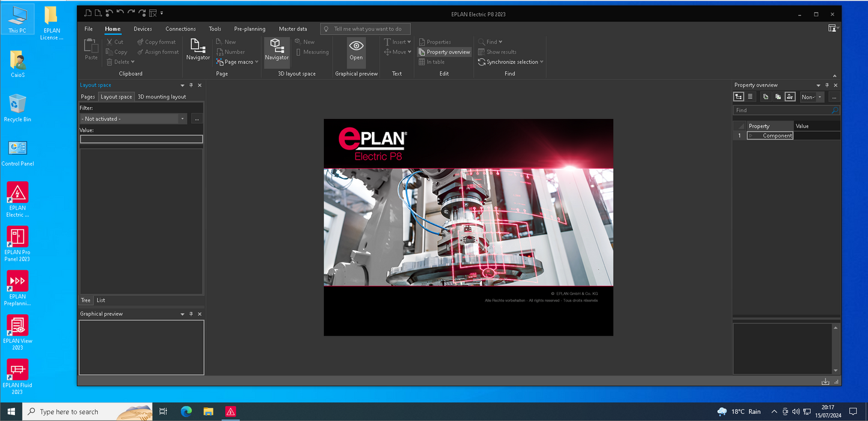Viewport: 868px width, 421px height.
Task: Click the second page icon in the title bar
Action: tap(98, 13)
